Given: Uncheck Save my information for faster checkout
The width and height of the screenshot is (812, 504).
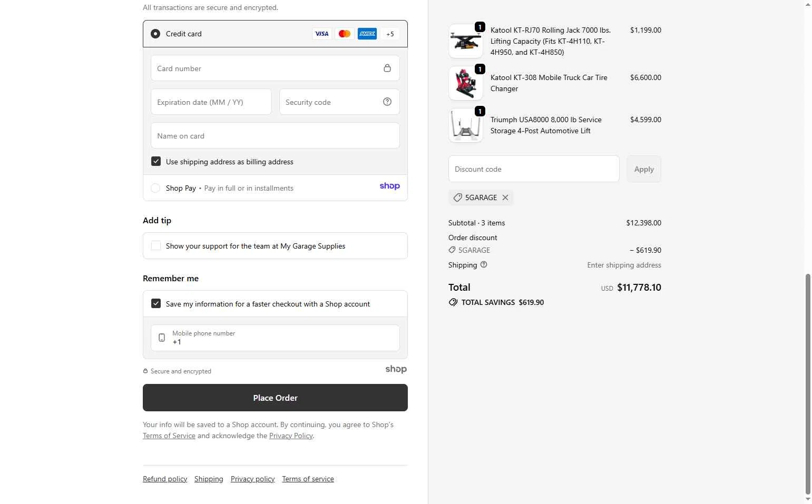Looking at the screenshot, I should 156,303.
